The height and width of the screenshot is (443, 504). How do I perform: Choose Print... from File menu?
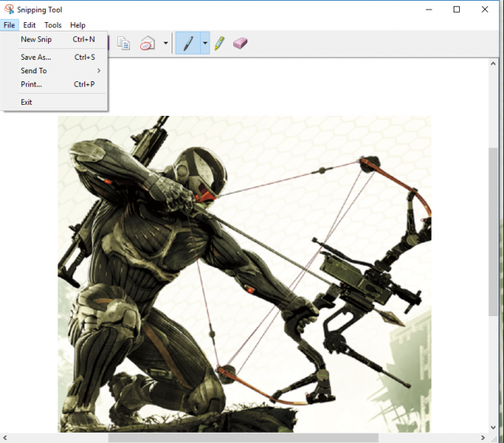click(x=54, y=84)
